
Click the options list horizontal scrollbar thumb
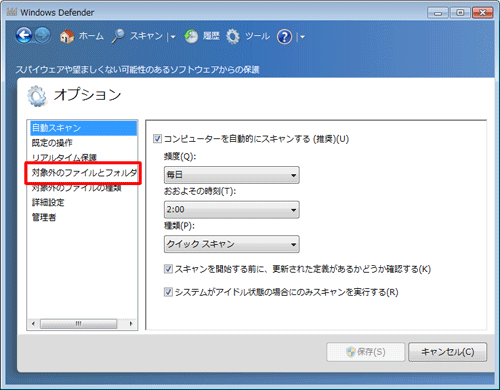[79, 323]
